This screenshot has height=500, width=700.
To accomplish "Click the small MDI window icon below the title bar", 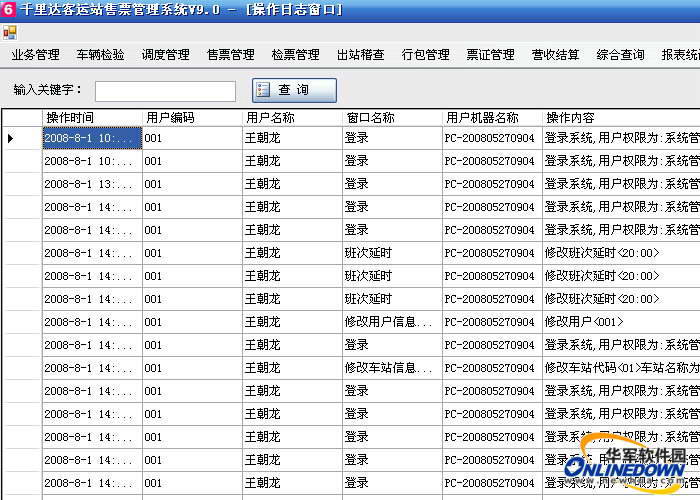I will (x=9, y=32).
